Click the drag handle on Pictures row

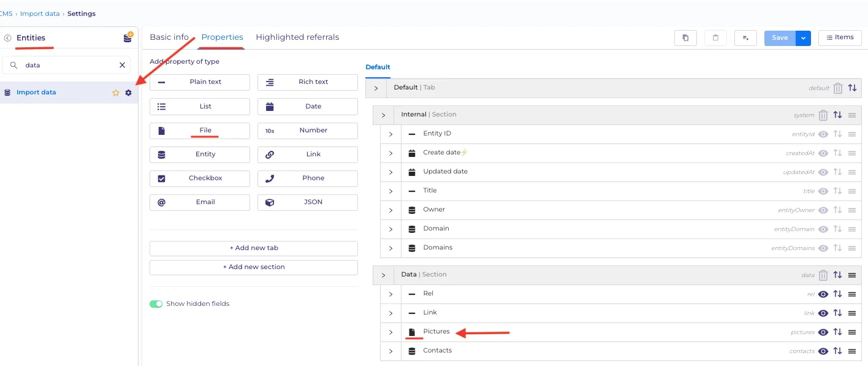(x=852, y=332)
